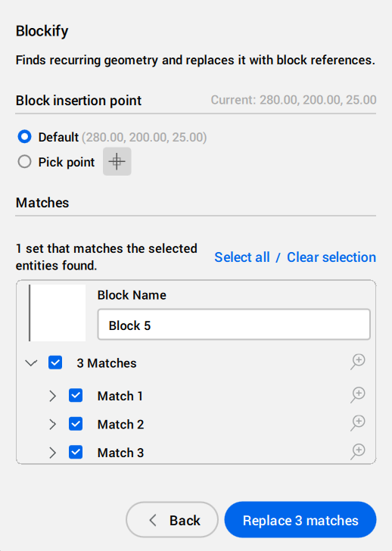Zoom to Match 2 magnifier icon
392x551 pixels.
358,423
